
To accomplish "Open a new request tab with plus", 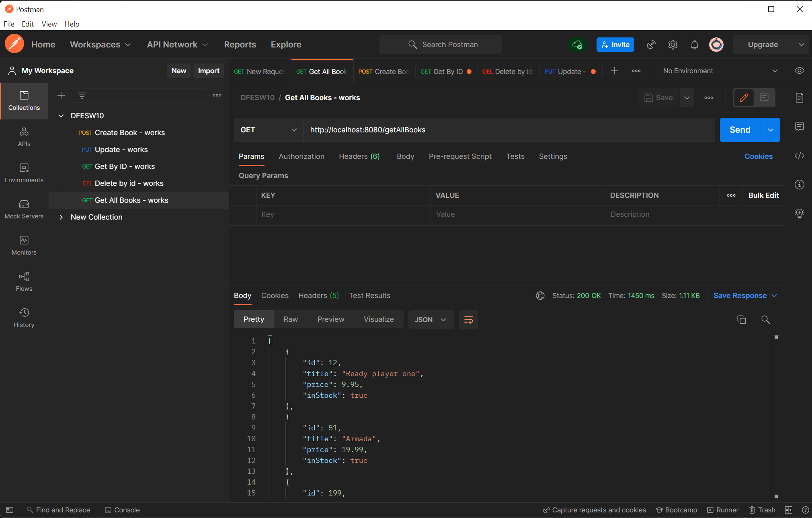I will pyautogui.click(x=614, y=71).
